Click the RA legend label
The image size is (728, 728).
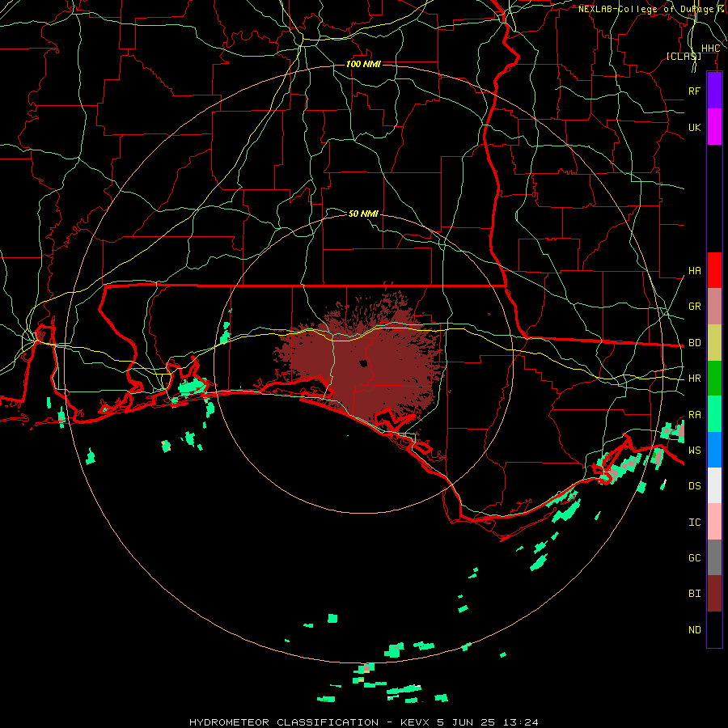click(x=694, y=415)
